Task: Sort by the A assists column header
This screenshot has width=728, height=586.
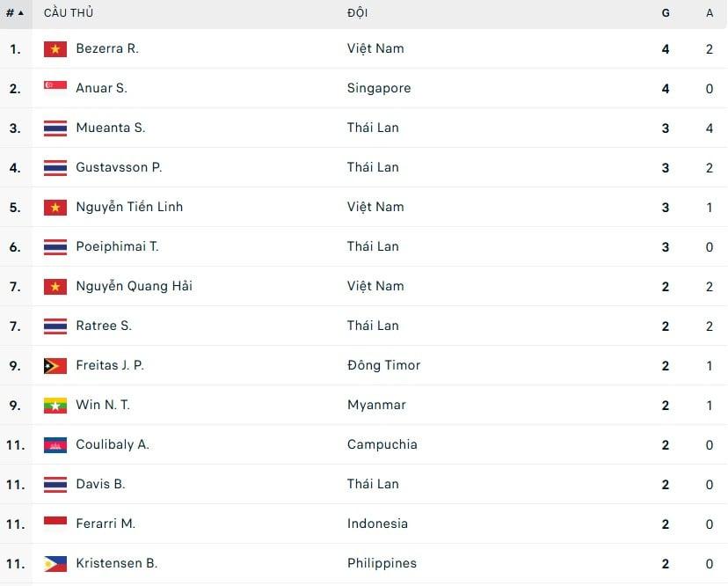Action: click(x=710, y=13)
